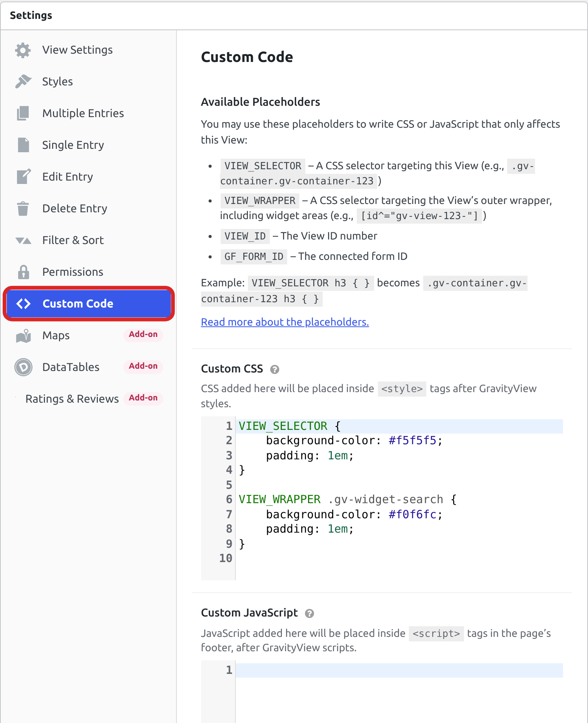Image resolution: width=588 pixels, height=723 pixels.
Task: Select the Custom Code tab
Action: click(x=89, y=304)
